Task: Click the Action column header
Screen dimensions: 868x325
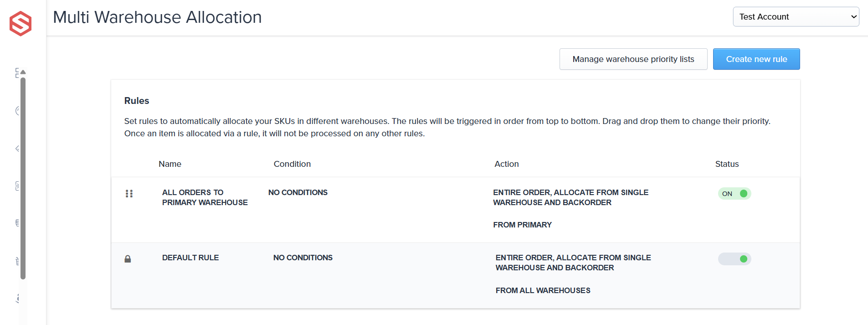Action: [506, 164]
